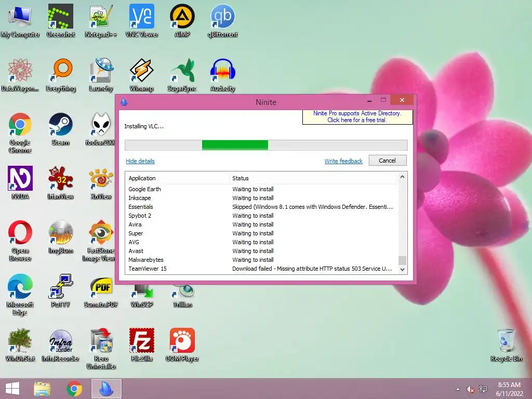Select the Essentials skipped row

pos(261,207)
